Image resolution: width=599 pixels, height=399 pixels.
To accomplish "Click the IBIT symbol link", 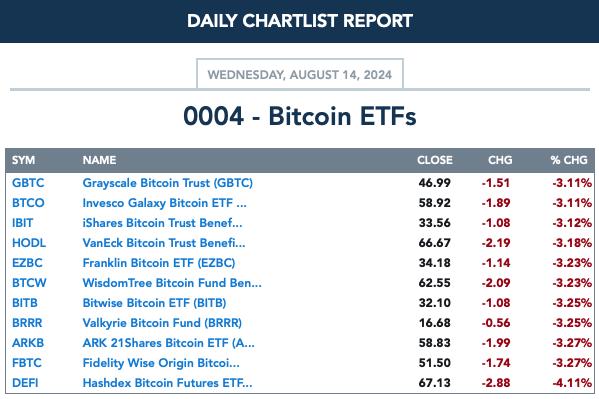I will (x=23, y=223).
